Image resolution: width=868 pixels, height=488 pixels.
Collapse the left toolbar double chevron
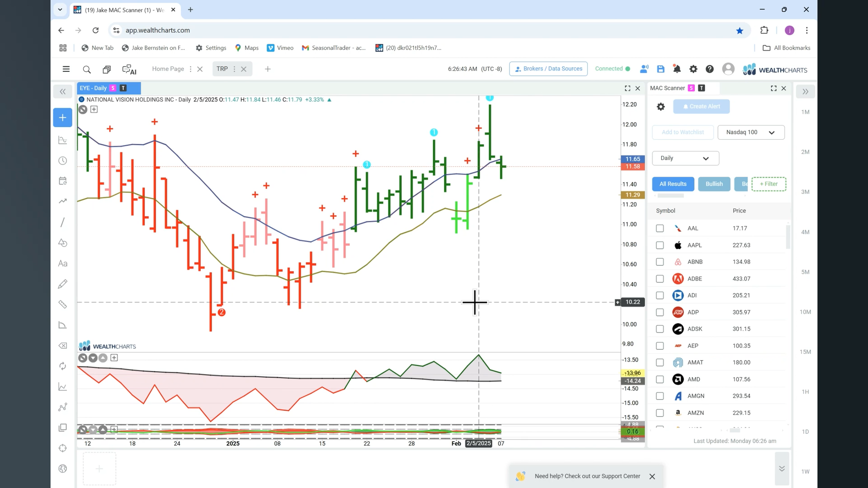pyautogui.click(x=62, y=92)
